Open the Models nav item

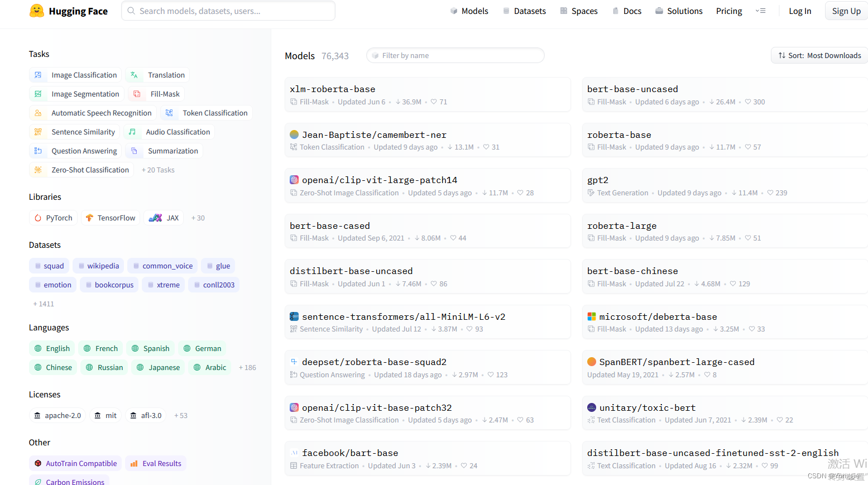(469, 11)
